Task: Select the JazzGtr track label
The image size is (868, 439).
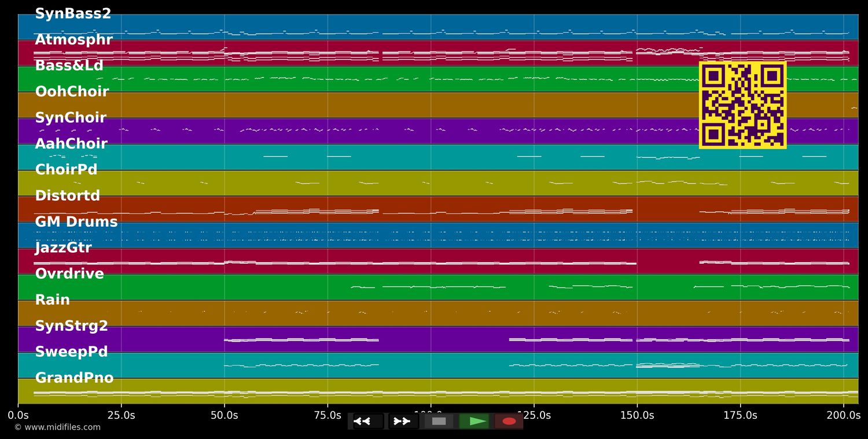Action: (x=63, y=248)
